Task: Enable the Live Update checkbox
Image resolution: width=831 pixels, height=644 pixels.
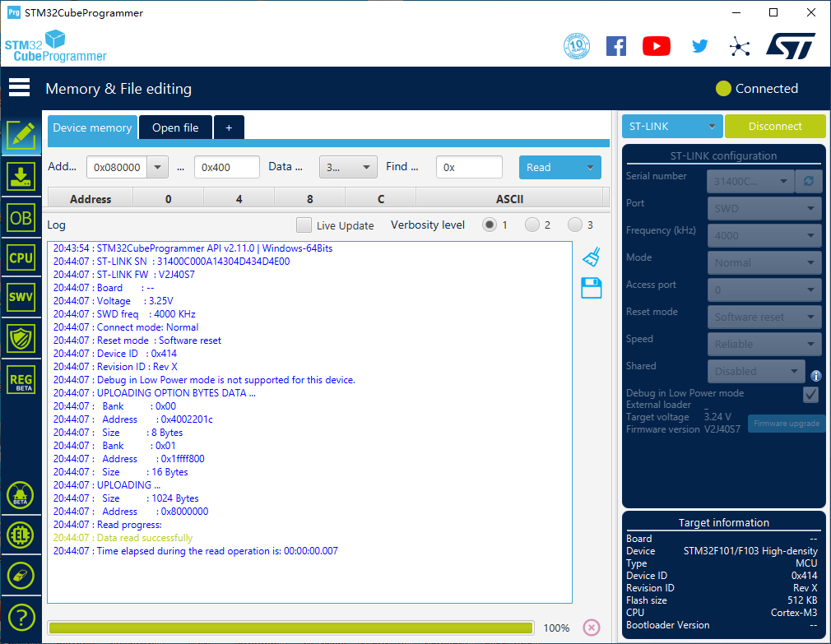Action: tap(304, 225)
